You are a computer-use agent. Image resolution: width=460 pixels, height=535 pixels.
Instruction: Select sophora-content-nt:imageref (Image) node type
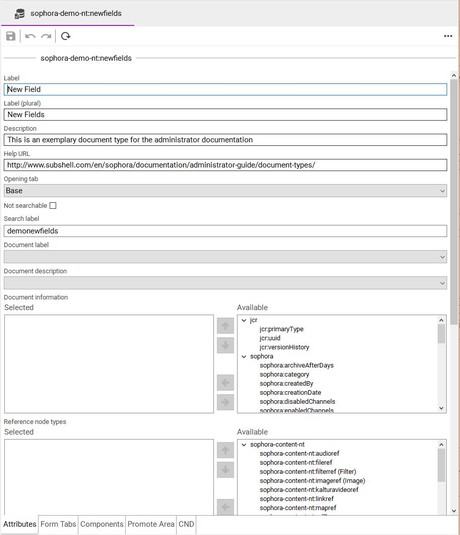pos(312,480)
